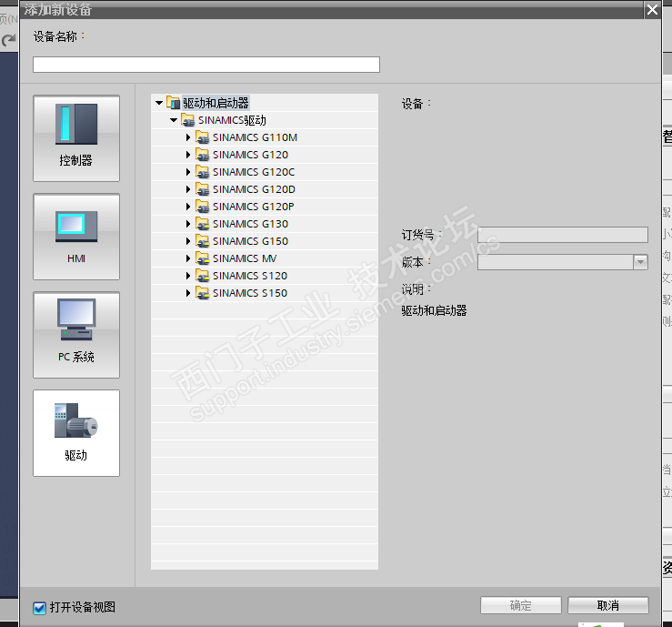The image size is (672, 627).
Task: Select the 控制器 (Controller) device category
Action: coord(76,138)
